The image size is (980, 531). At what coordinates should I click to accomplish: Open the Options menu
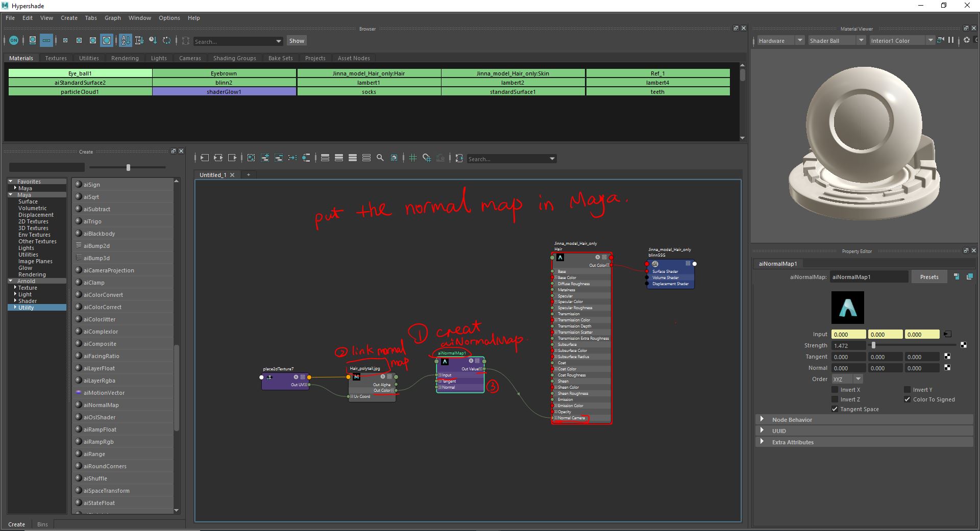point(169,18)
